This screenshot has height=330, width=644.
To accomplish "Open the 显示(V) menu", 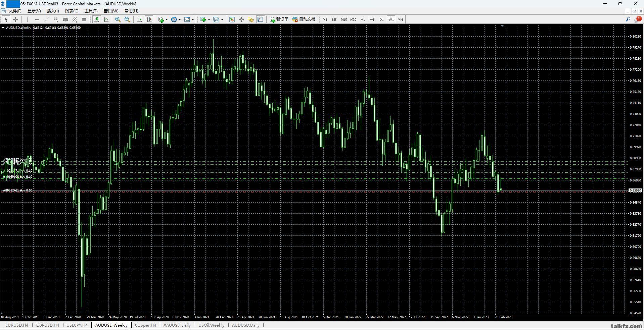I will 34,11.
